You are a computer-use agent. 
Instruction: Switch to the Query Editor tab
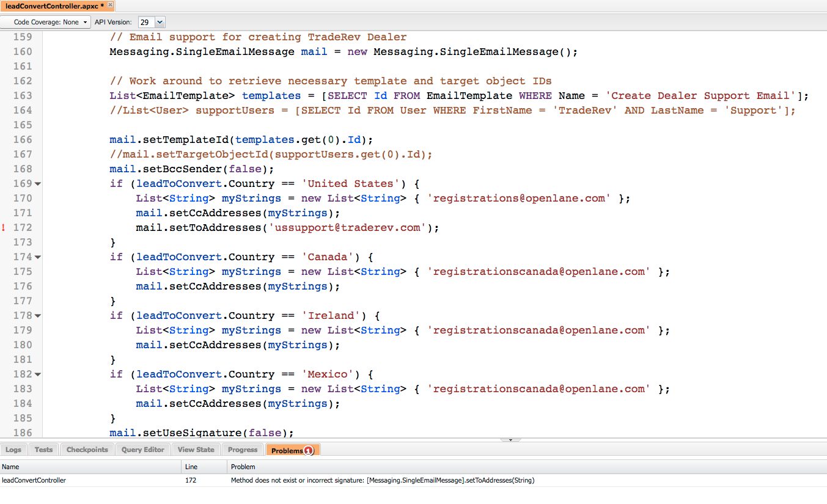click(143, 450)
